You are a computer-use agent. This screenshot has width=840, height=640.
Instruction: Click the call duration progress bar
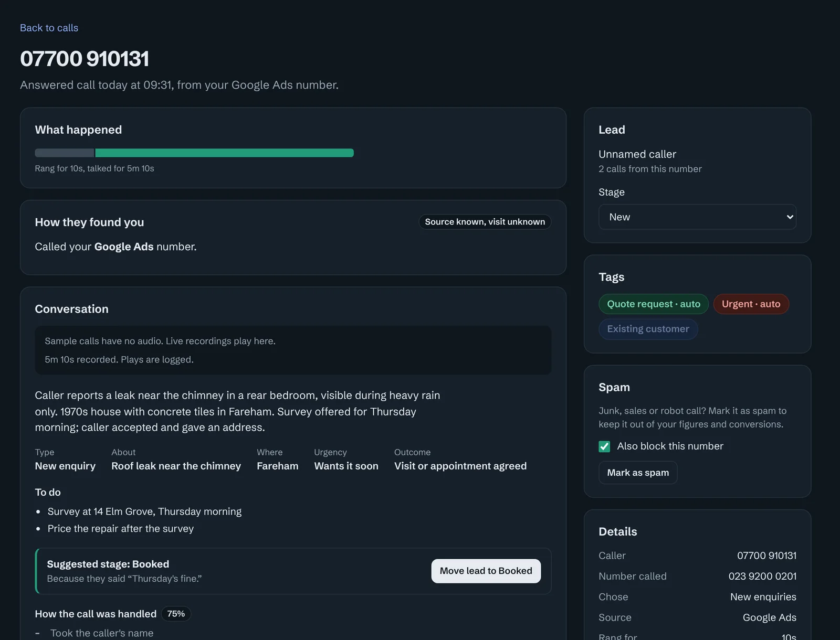coord(194,153)
